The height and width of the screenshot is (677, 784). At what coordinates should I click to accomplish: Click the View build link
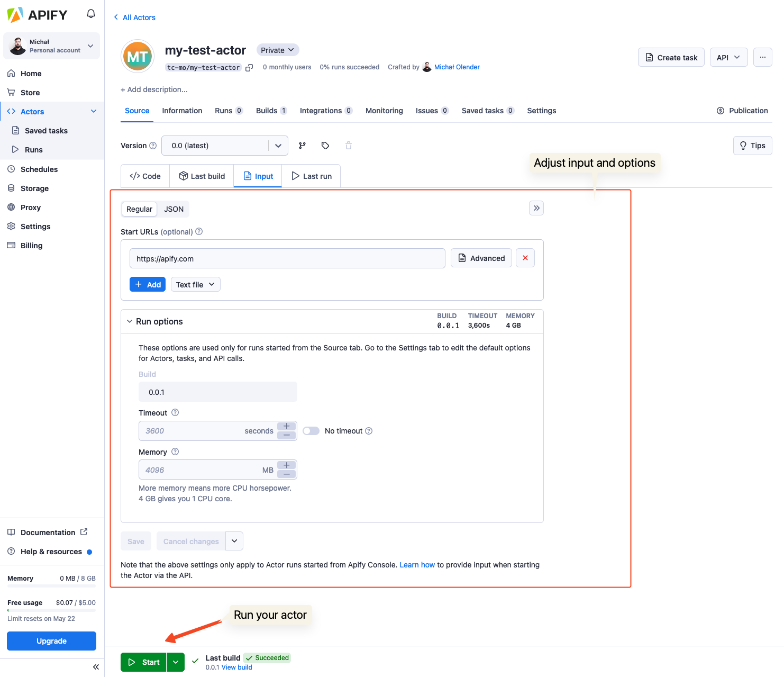pyautogui.click(x=236, y=667)
